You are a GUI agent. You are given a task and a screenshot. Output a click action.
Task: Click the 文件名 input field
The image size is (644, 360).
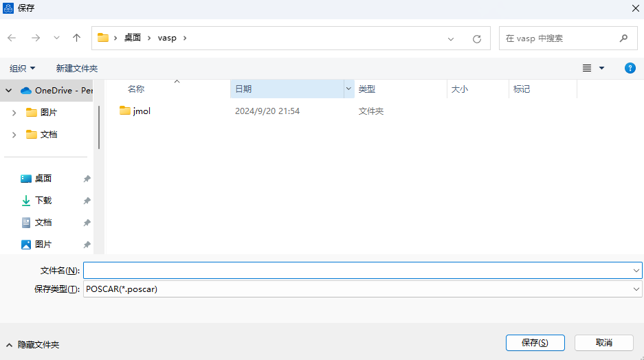click(x=357, y=271)
